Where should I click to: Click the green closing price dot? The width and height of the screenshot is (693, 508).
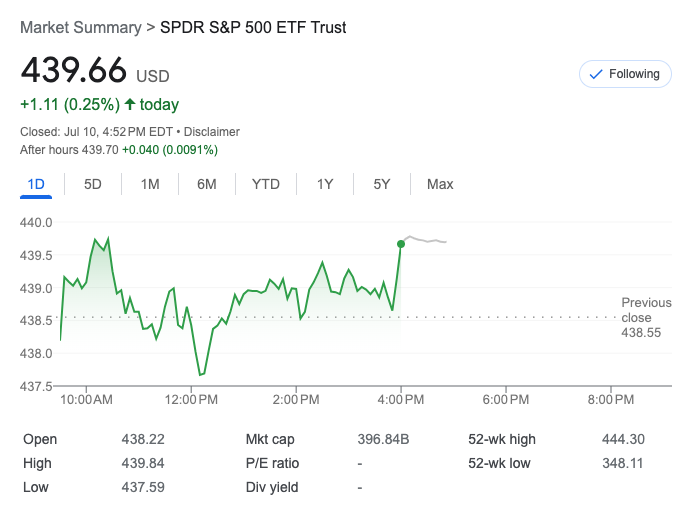[x=401, y=243]
